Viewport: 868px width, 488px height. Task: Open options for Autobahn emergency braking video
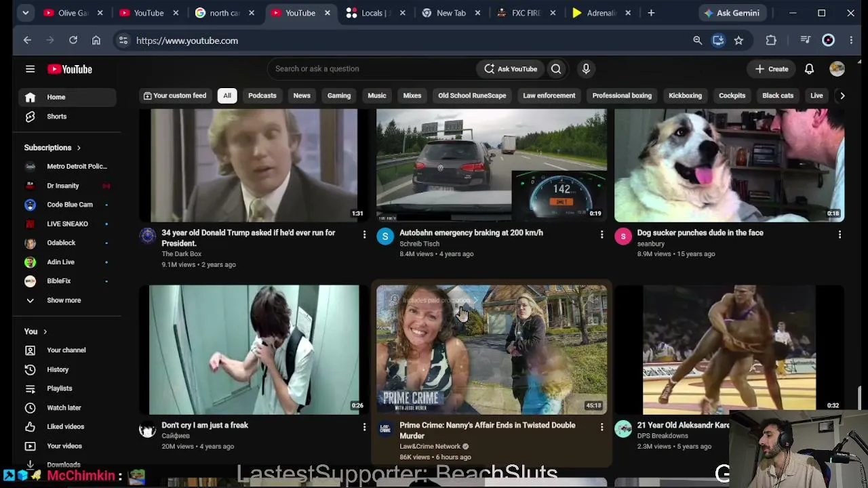[601, 235]
